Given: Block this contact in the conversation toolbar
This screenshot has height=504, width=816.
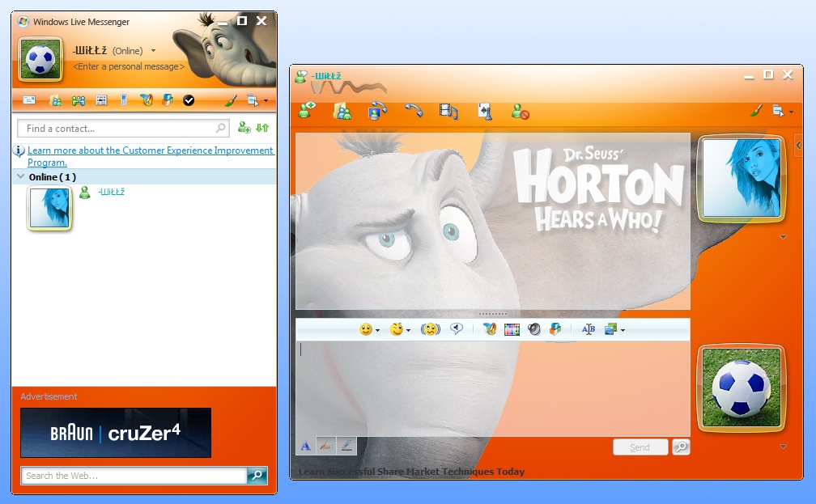Looking at the screenshot, I should [520, 112].
